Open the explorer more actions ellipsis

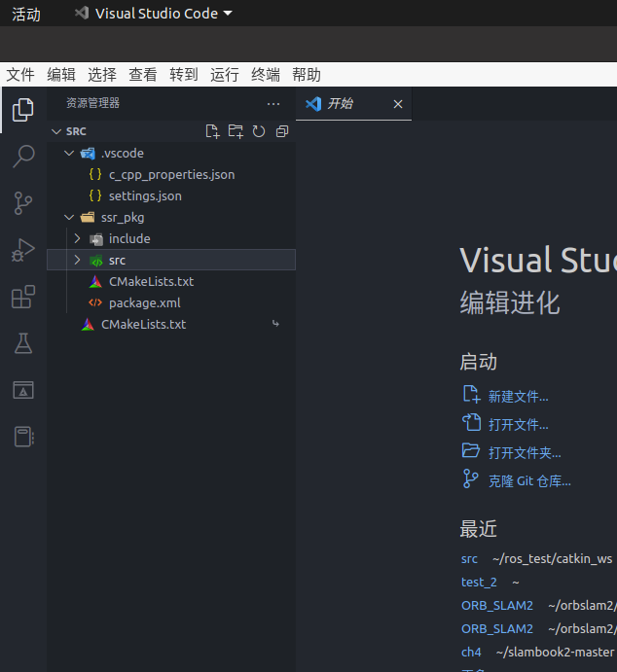point(273,104)
